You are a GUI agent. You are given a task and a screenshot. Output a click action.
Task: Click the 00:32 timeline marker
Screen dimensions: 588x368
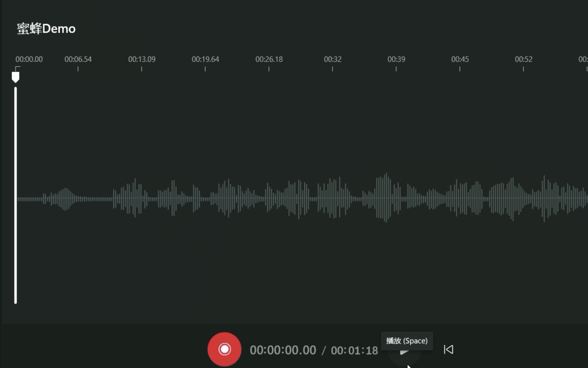click(333, 59)
